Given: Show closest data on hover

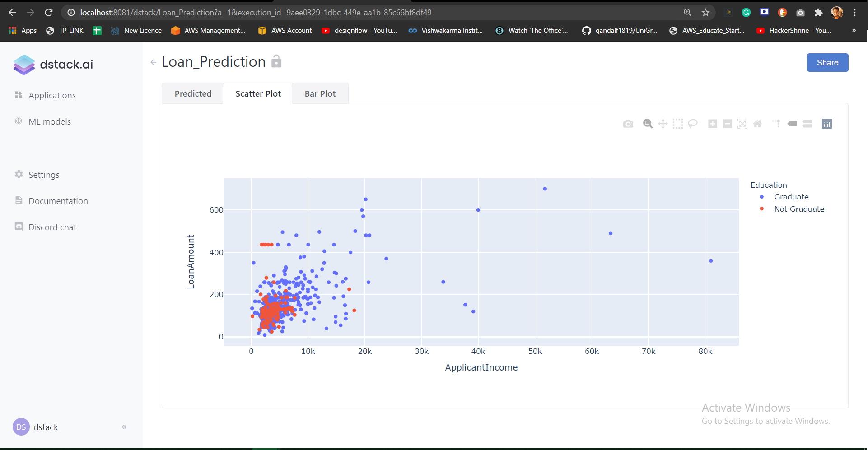Looking at the screenshot, I should [x=792, y=124].
